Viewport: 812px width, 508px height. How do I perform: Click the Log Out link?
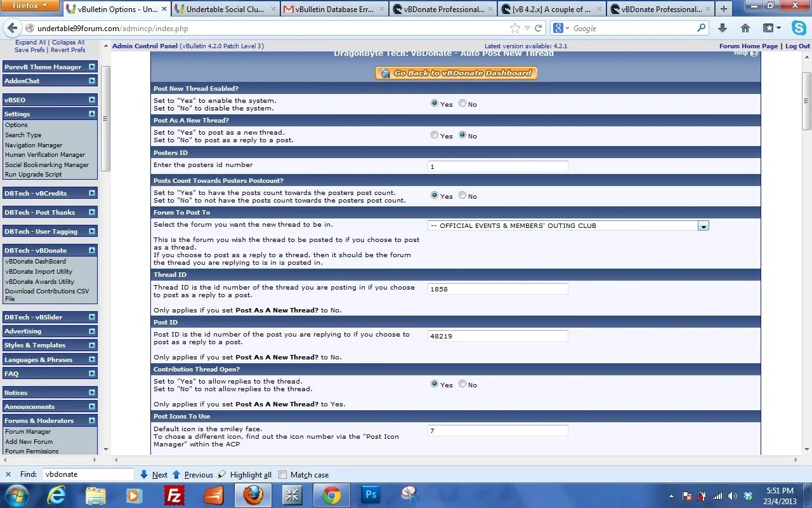(797, 46)
